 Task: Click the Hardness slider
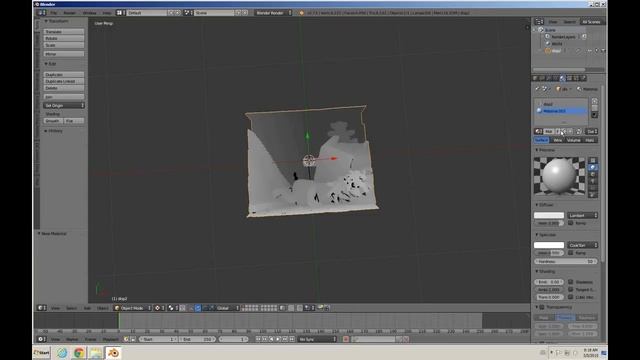point(566,261)
